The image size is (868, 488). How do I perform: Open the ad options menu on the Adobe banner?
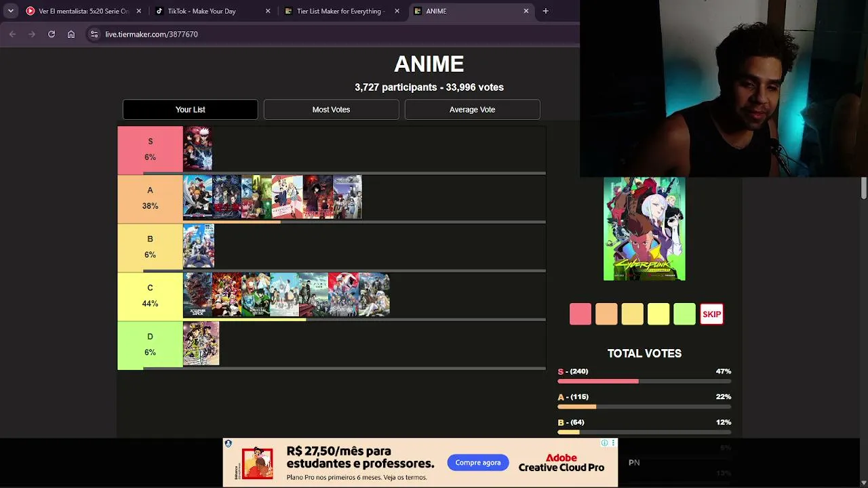(614, 443)
